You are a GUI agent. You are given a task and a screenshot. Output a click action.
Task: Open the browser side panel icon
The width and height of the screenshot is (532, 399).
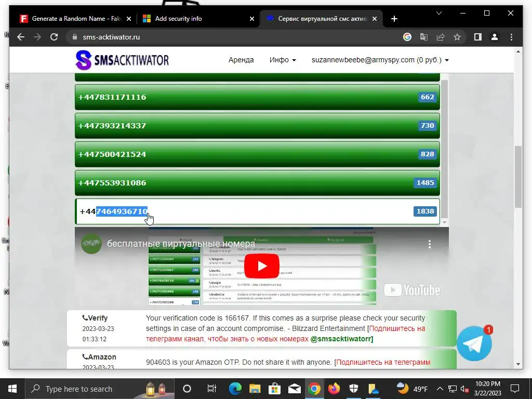tap(478, 37)
